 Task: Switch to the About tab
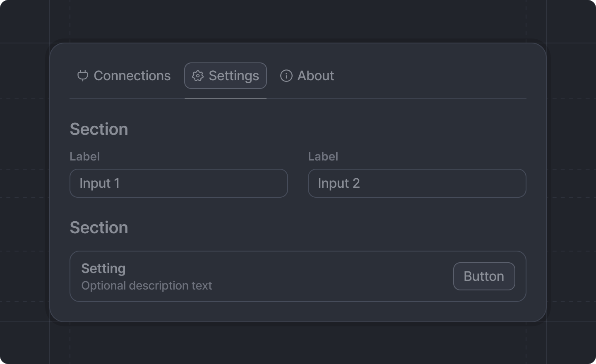(x=315, y=76)
